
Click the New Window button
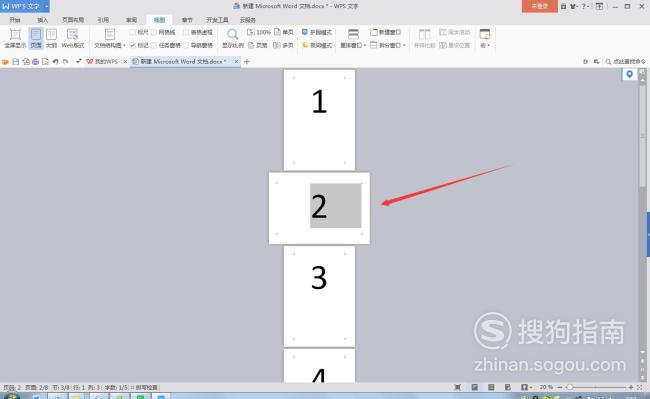click(x=386, y=32)
